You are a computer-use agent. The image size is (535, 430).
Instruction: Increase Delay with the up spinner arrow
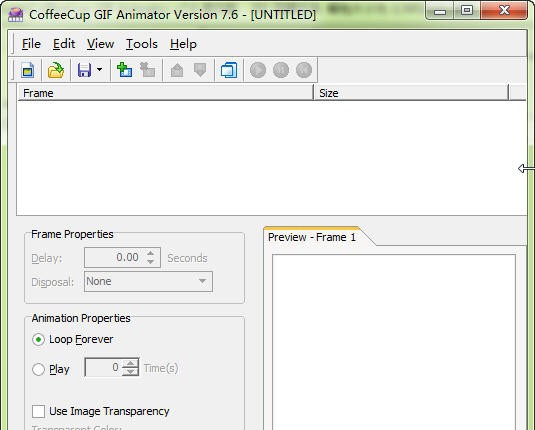(x=150, y=254)
